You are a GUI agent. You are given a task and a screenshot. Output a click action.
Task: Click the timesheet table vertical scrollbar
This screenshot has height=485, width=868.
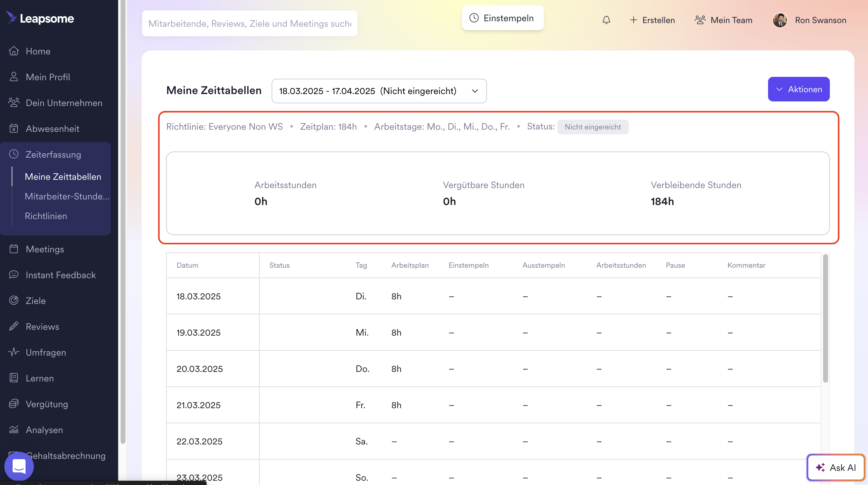pyautogui.click(x=825, y=318)
